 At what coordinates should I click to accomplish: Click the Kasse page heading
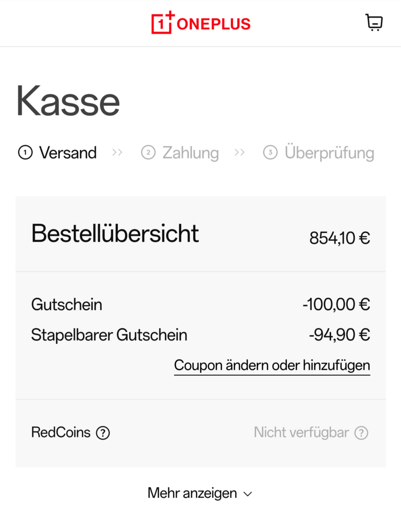pyautogui.click(x=68, y=101)
